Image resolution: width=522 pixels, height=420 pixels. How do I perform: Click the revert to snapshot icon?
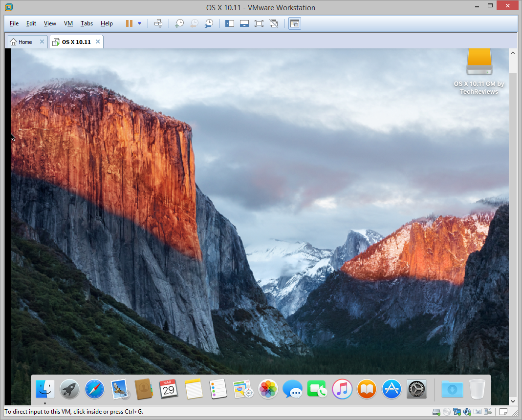tap(194, 23)
